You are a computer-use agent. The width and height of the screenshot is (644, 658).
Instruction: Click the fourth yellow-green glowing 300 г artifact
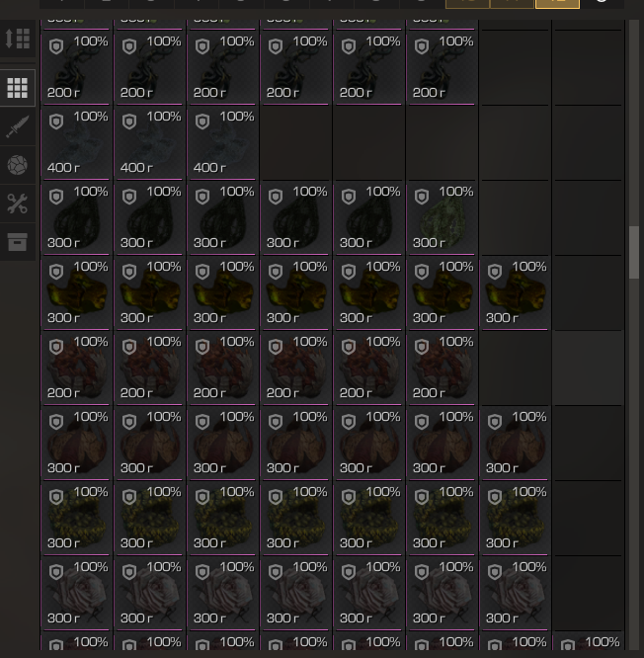tap(295, 293)
